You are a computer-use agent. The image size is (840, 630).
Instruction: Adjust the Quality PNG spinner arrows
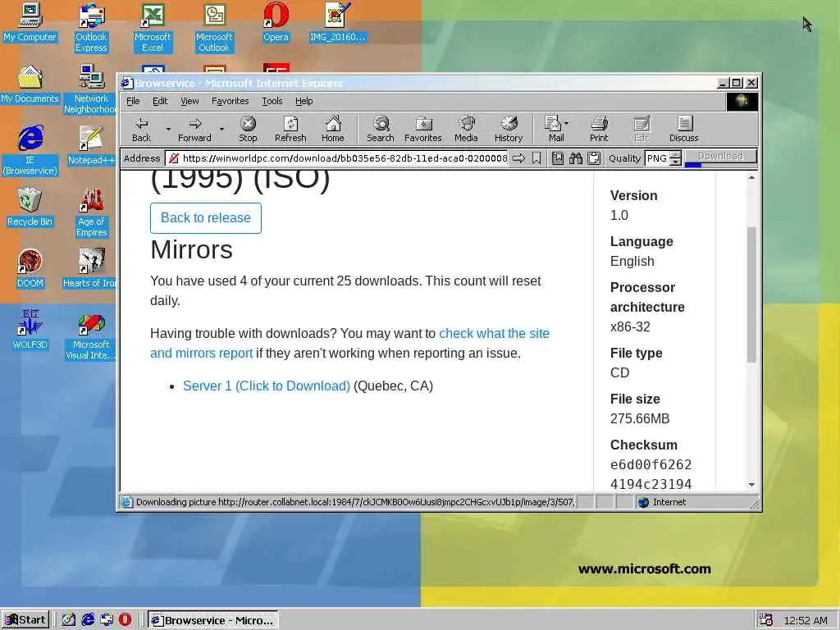tap(676, 158)
